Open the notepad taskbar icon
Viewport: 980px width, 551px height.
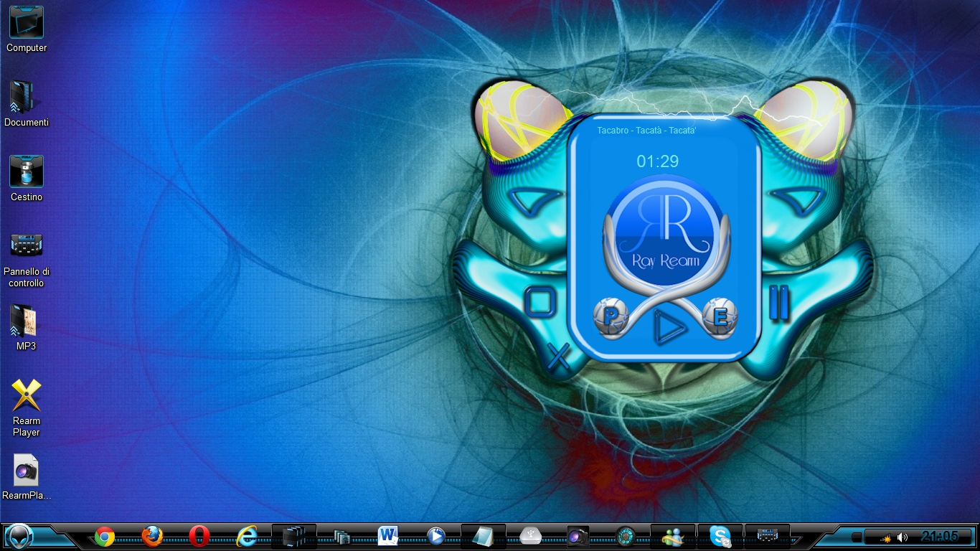pyautogui.click(x=483, y=536)
